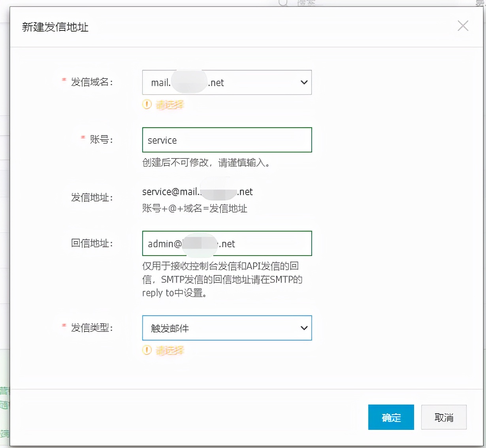This screenshot has width=486, height=448.
Task: Click the search magnifier icon at the top
Action: pos(282,3)
